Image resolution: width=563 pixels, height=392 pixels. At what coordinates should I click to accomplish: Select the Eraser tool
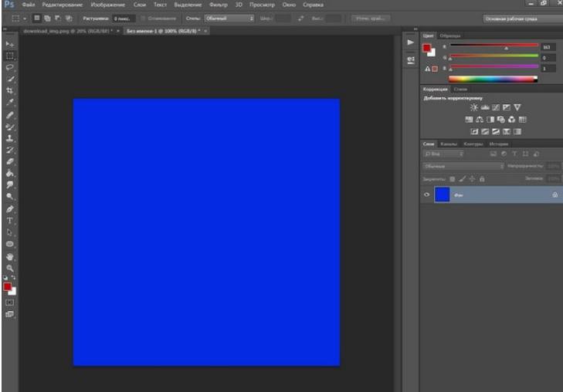coord(10,162)
